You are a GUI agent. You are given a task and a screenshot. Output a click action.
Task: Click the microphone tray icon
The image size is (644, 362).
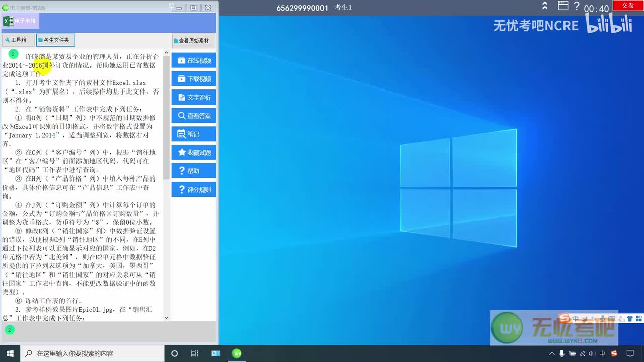562,354
